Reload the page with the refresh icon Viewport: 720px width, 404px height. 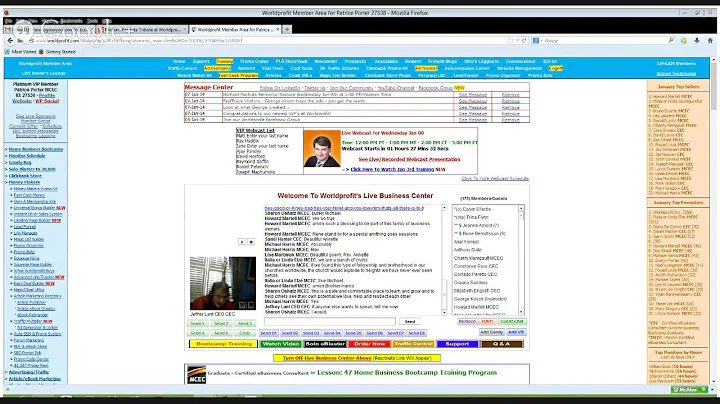pyautogui.click(x=524, y=41)
